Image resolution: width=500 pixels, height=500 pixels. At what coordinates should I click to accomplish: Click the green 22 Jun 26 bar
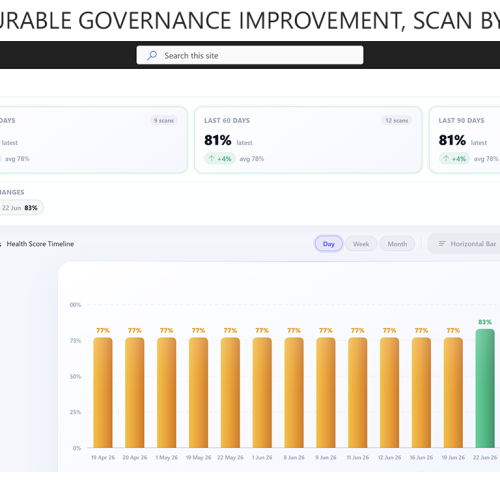tap(485, 388)
